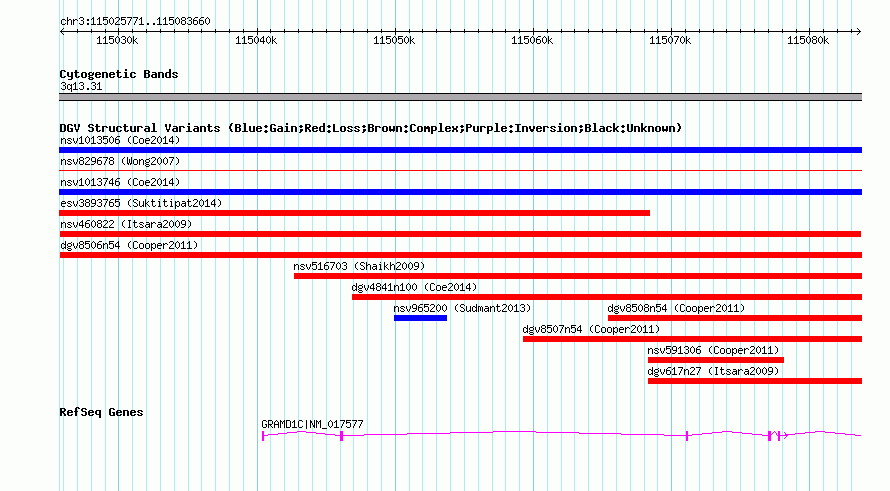This screenshot has height=491, width=890.
Task: Open variant label dgv4841n100 (Coe2014)
Action: (414, 287)
